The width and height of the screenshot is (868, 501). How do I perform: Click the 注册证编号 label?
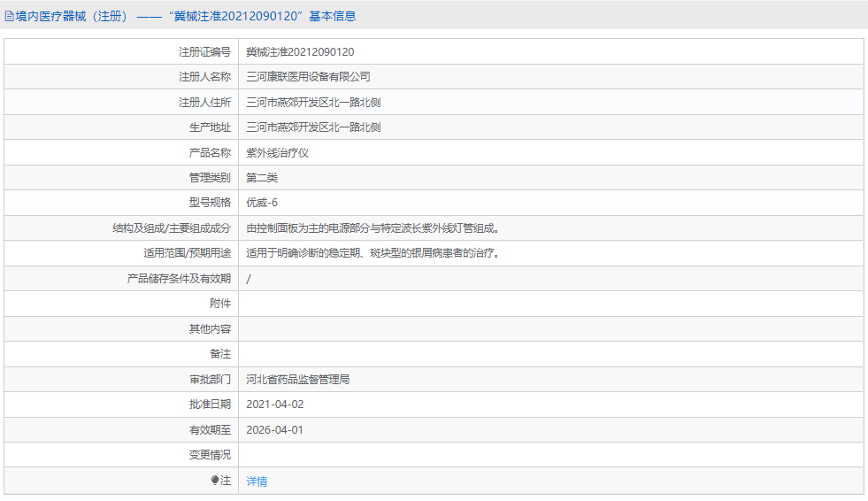click(204, 52)
